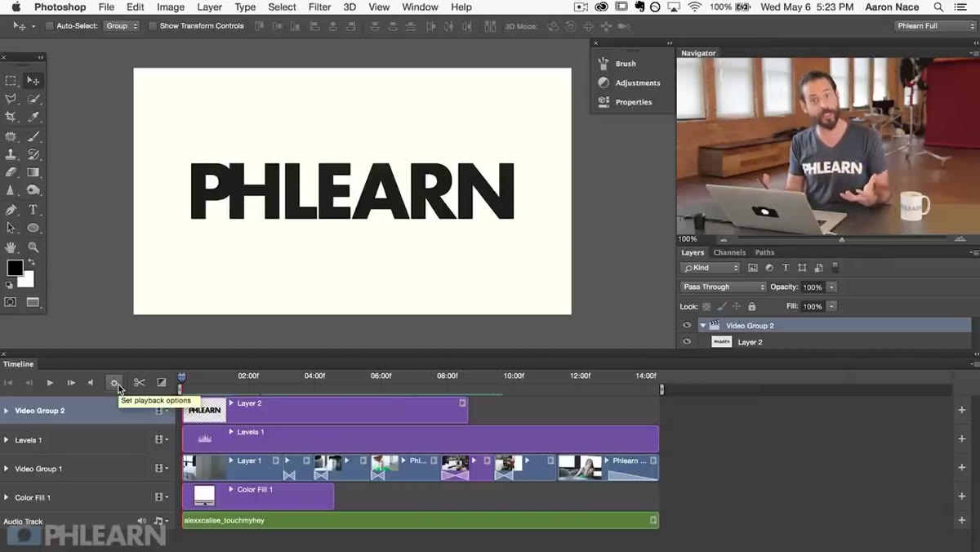Select the Spot Healing Brush tool
The image size is (980, 552).
[x=11, y=136]
